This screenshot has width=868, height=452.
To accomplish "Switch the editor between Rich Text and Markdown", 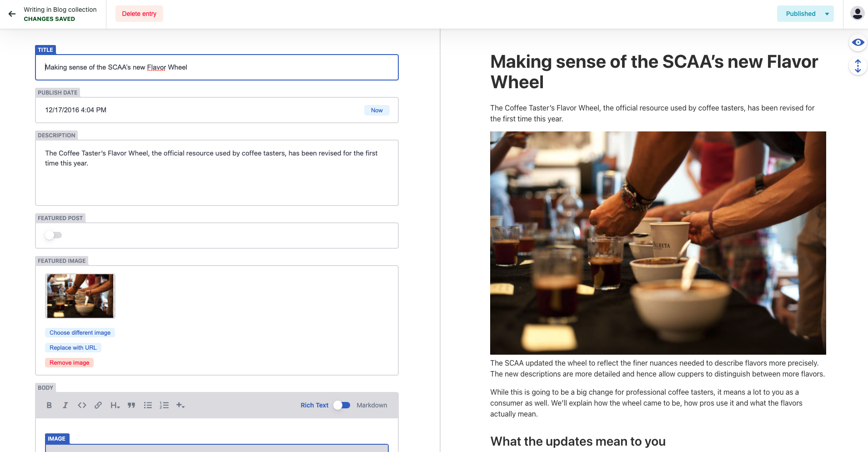I will point(341,405).
